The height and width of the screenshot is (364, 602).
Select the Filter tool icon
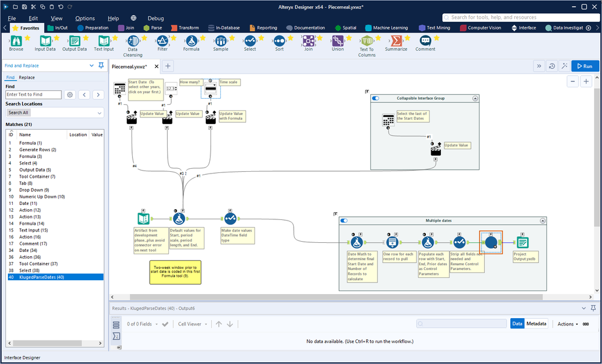[162, 42]
